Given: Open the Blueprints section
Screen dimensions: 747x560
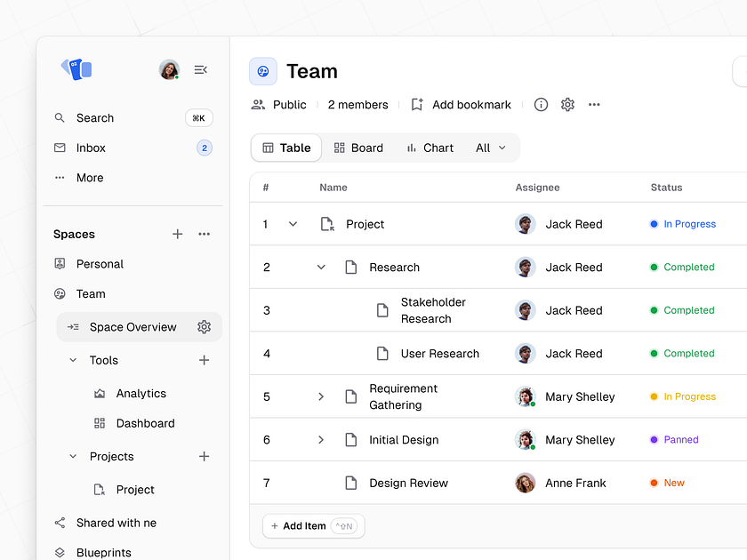Looking at the screenshot, I should (106, 552).
